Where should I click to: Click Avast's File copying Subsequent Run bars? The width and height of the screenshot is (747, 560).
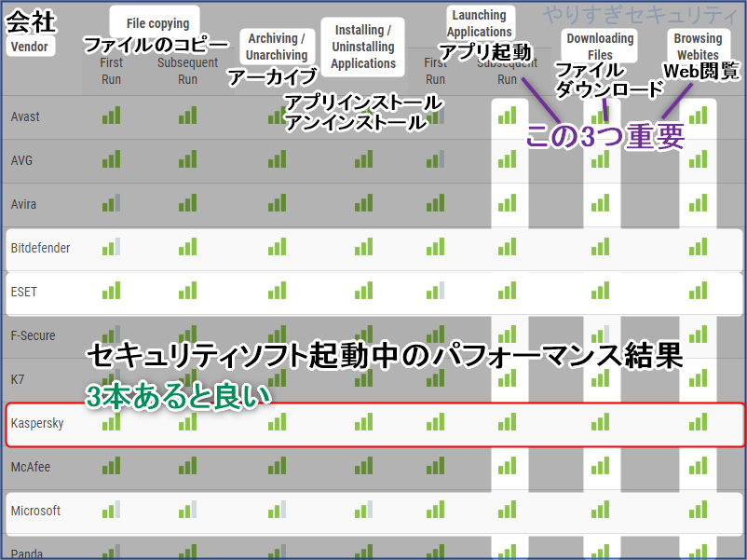point(188,116)
